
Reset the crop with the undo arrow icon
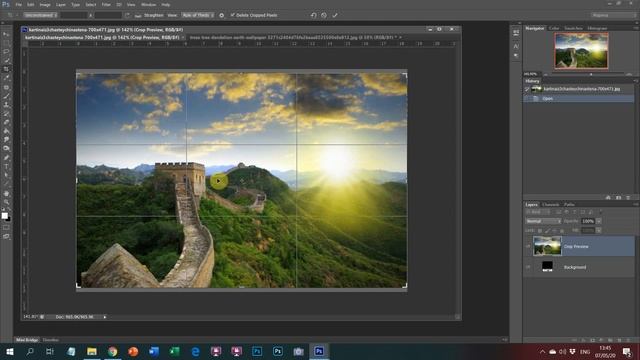(313, 15)
